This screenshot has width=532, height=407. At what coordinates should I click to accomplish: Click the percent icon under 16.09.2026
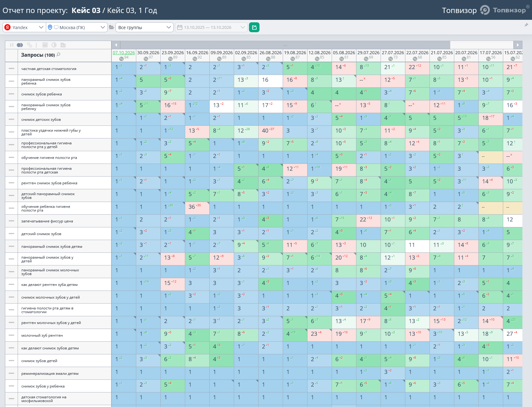pos(195,59)
